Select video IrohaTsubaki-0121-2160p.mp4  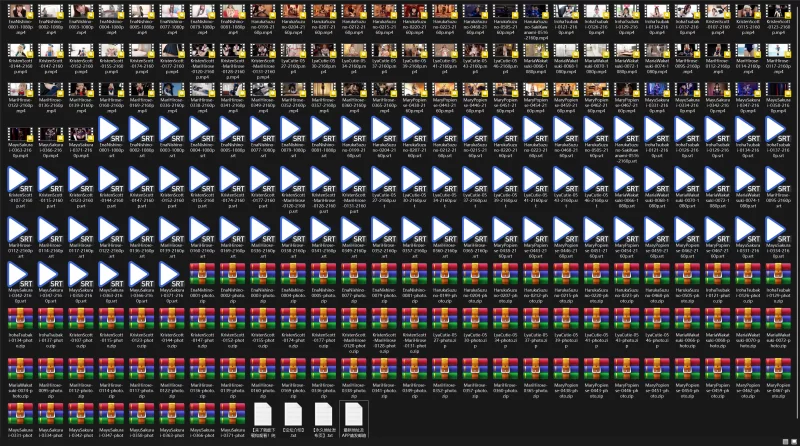pos(566,19)
